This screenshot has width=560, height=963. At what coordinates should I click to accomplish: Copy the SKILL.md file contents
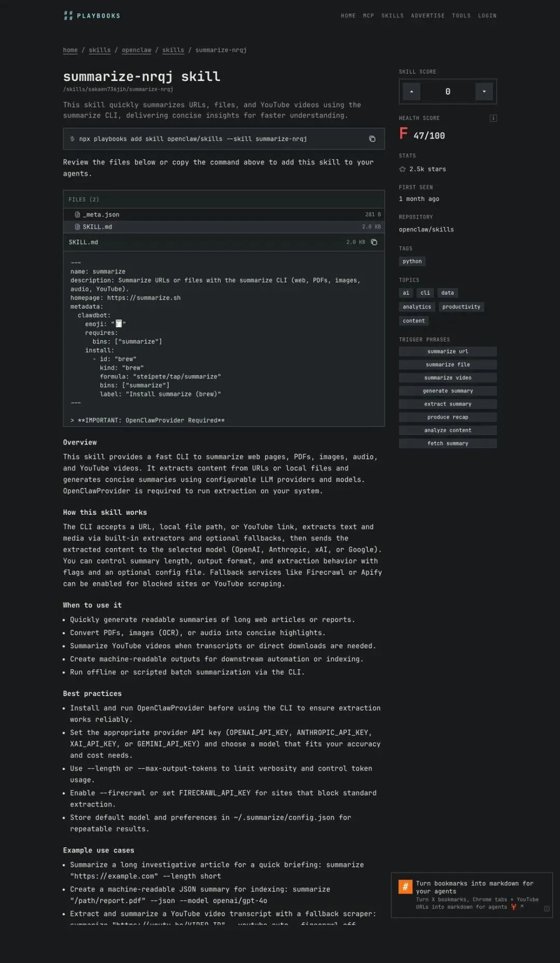coord(374,242)
